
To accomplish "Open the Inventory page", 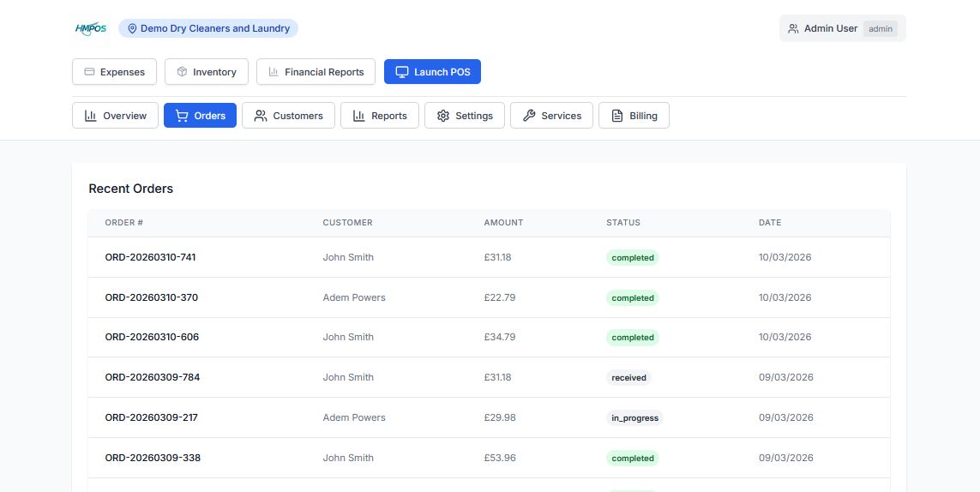I will [x=207, y=71].
